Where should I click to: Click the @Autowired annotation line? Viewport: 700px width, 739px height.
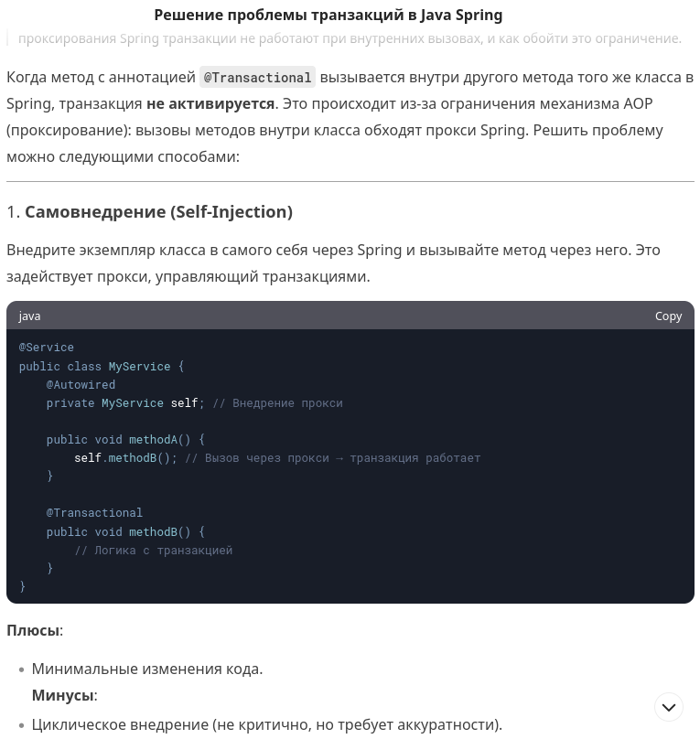click(81, 384)
